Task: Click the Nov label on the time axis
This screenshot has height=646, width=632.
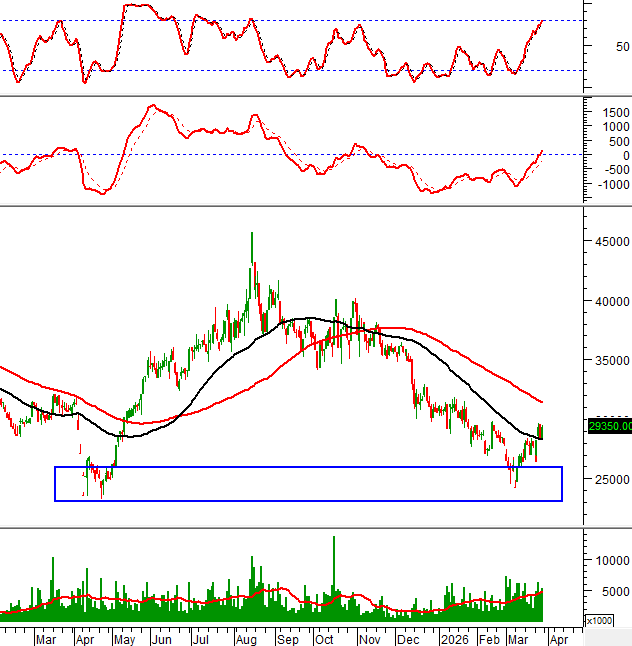Action: pos(370,637)
